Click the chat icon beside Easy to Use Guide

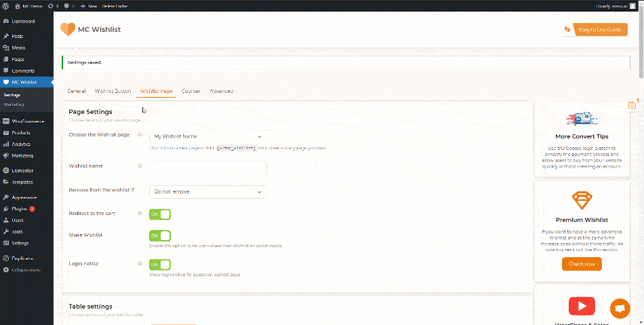tap(567, 29)
